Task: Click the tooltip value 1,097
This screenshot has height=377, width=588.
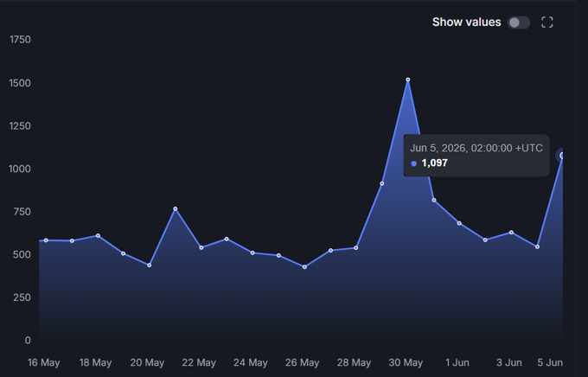Action: coord(435,163)
